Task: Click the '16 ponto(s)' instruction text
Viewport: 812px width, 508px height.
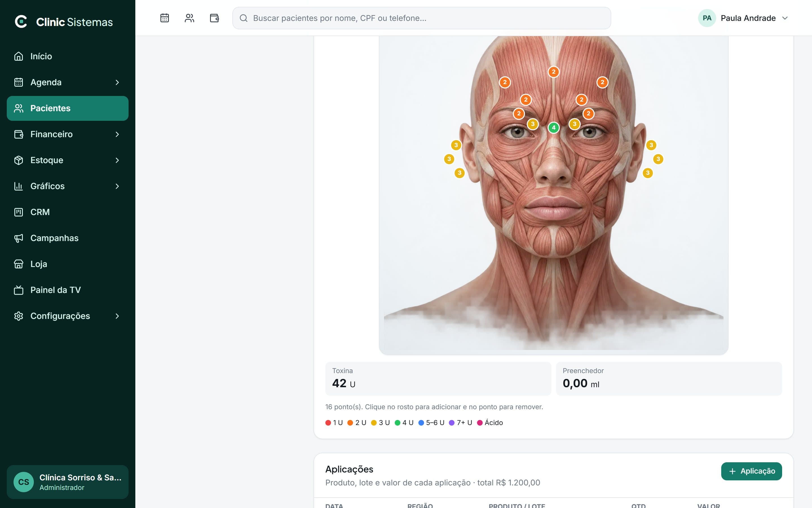Action: pyautogui.click(x=434, y=407)
